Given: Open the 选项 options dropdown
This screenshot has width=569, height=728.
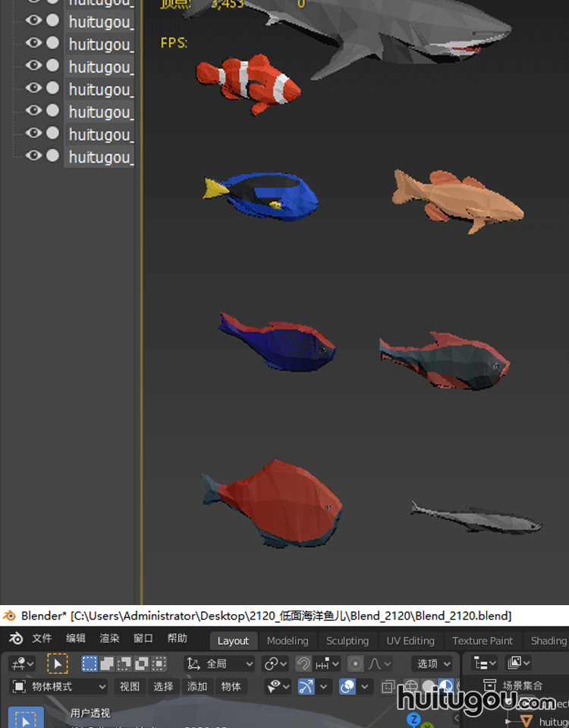Looking at the screenshot, I should point(432,664).
